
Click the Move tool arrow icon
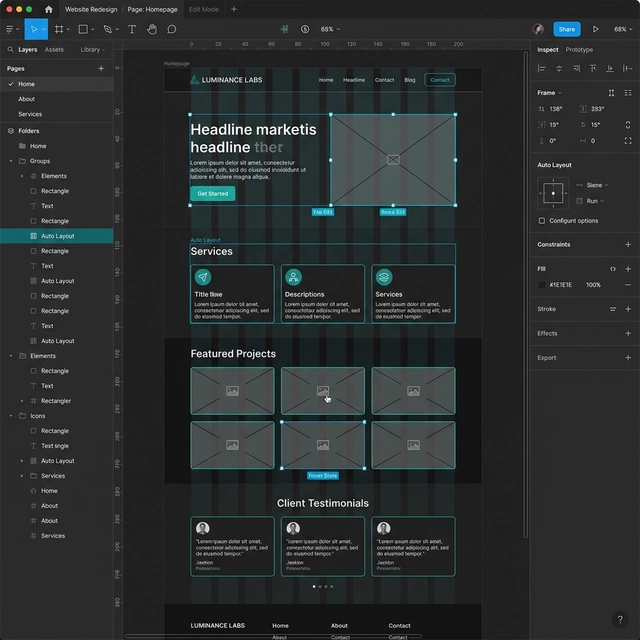click(32, 29)
